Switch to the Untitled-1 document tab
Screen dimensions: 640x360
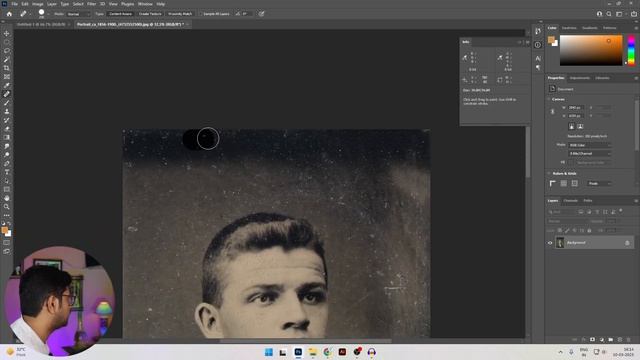(41, 24)
